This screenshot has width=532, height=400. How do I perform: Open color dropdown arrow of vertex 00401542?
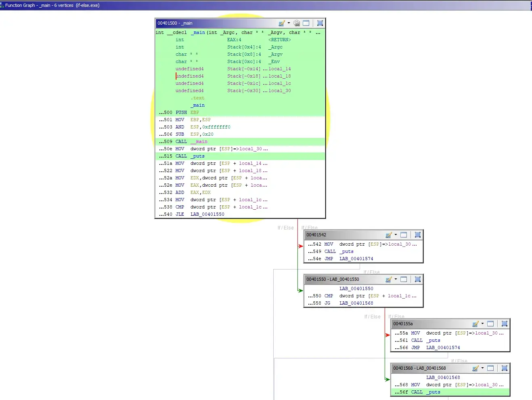pos(396,235)
